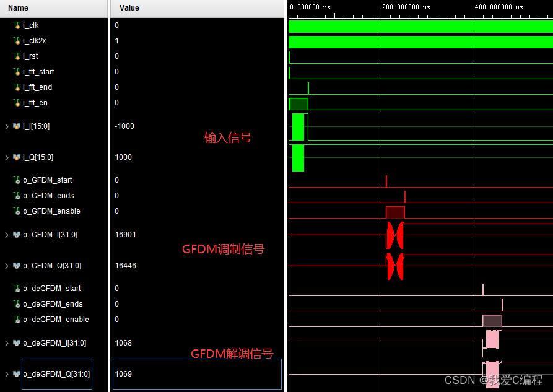Click the 400.000000 us timeline marker
Viewport: 553px width, 392px height.
[499, 7]
